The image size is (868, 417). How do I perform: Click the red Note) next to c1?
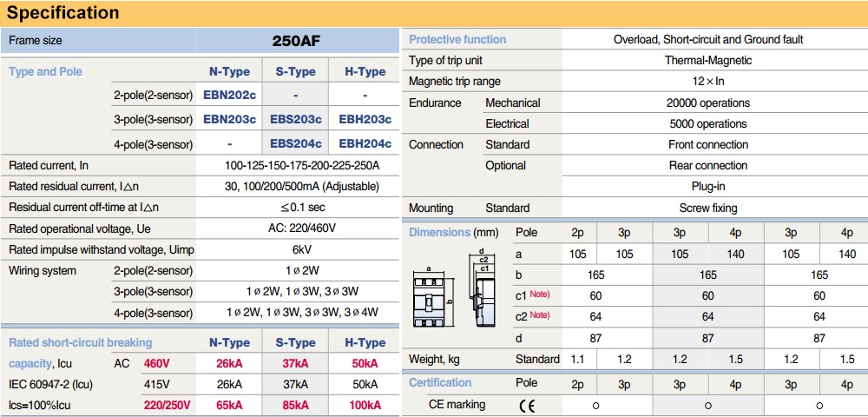point(540,294)
